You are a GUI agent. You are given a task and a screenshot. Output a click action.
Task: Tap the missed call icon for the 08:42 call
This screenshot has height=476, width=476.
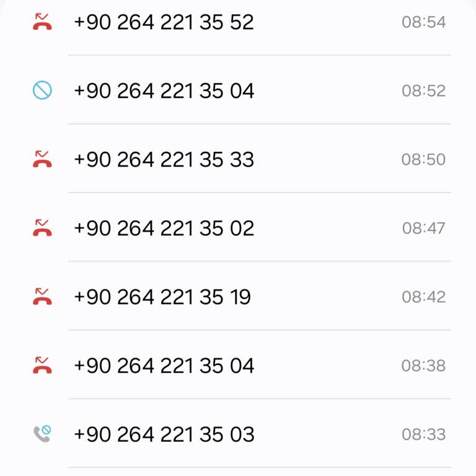click(42, 297)
